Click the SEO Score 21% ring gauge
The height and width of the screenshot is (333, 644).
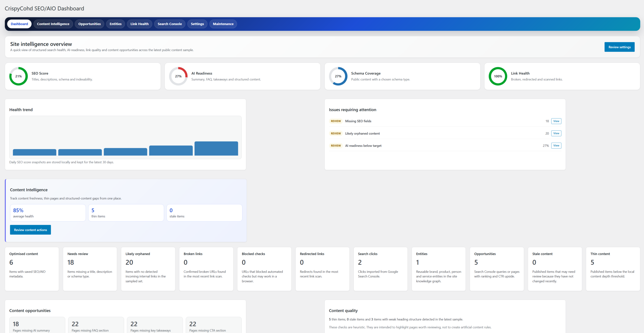19,76
